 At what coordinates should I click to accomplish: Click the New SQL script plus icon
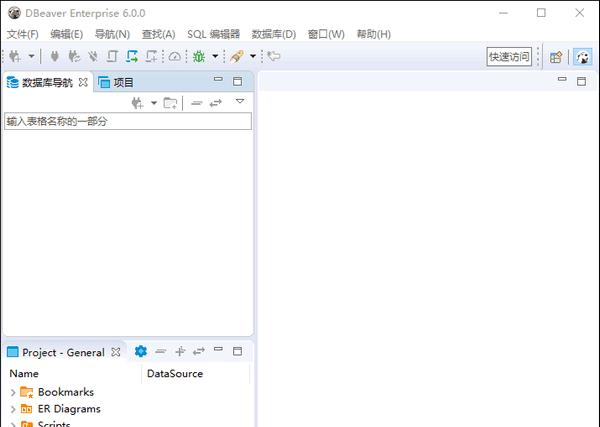point(152,57)
